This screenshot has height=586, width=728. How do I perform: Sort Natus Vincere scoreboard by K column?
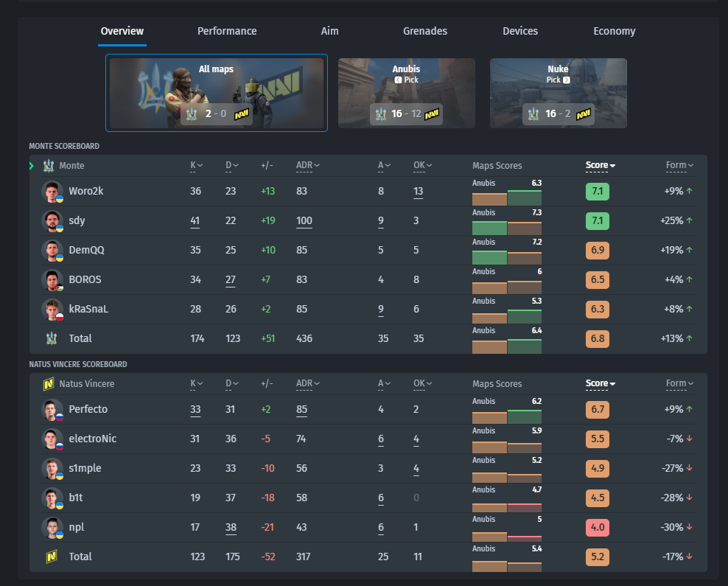coord(197,383)
